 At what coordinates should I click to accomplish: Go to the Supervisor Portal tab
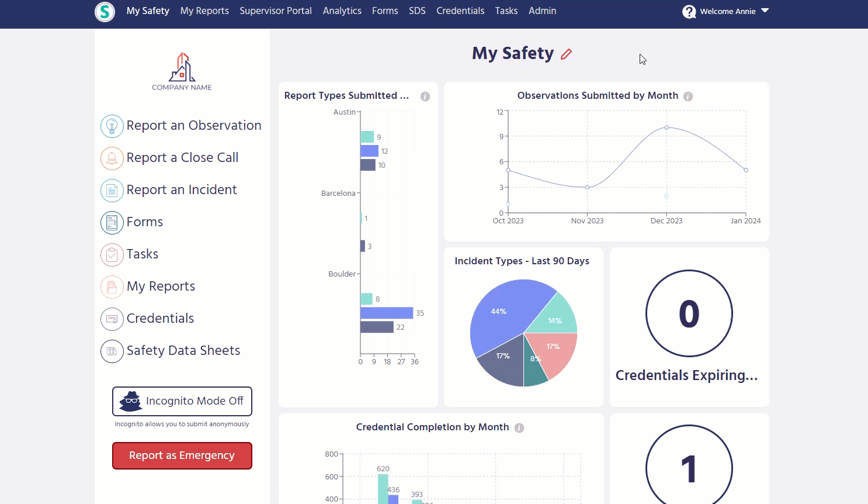(275, 11)
